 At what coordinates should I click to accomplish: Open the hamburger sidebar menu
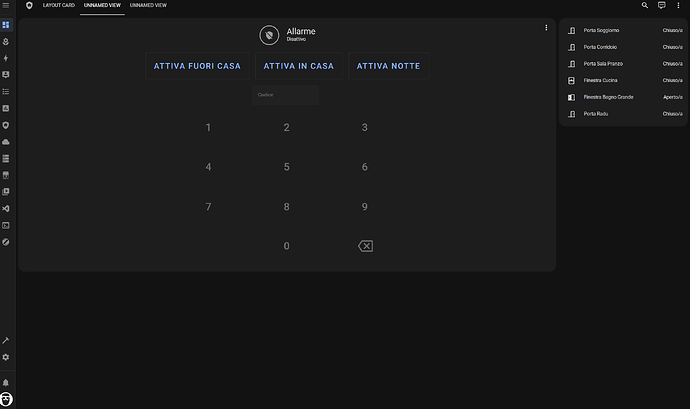pyautogui.click(x=6, y=5)
